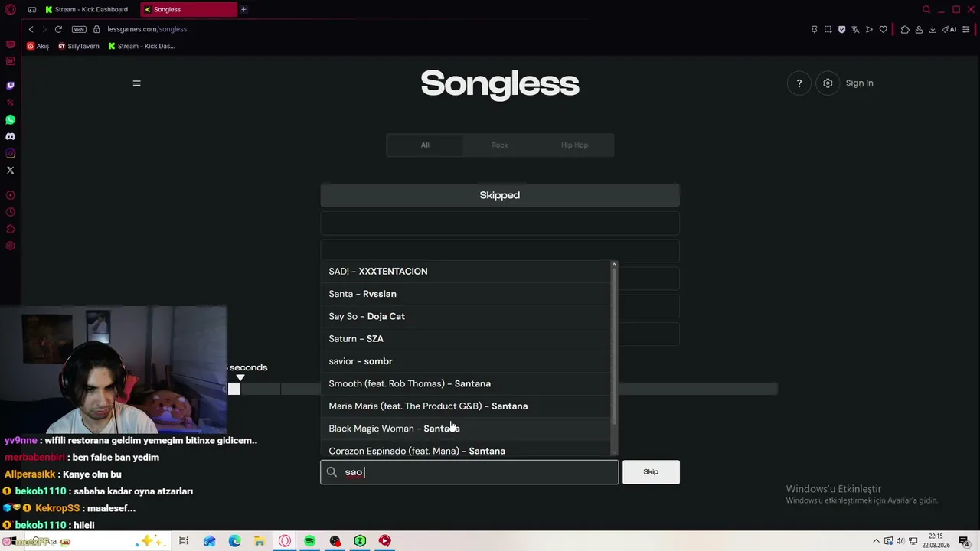Open Easy Setup sliders icon
This screenshot has width=980, height=551.
pos(965,29)
